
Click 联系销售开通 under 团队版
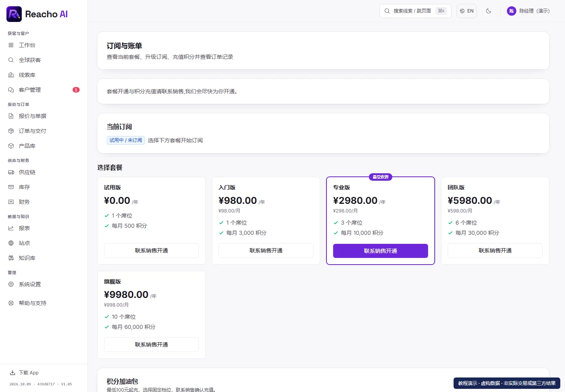coord(495,250)
